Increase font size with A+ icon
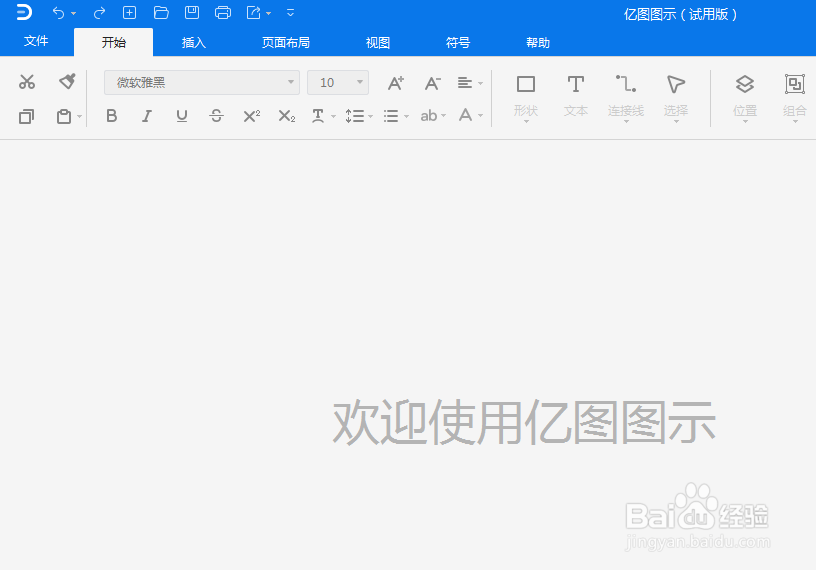The height and width of the screenshot is (570, 816). click(396, 83)
